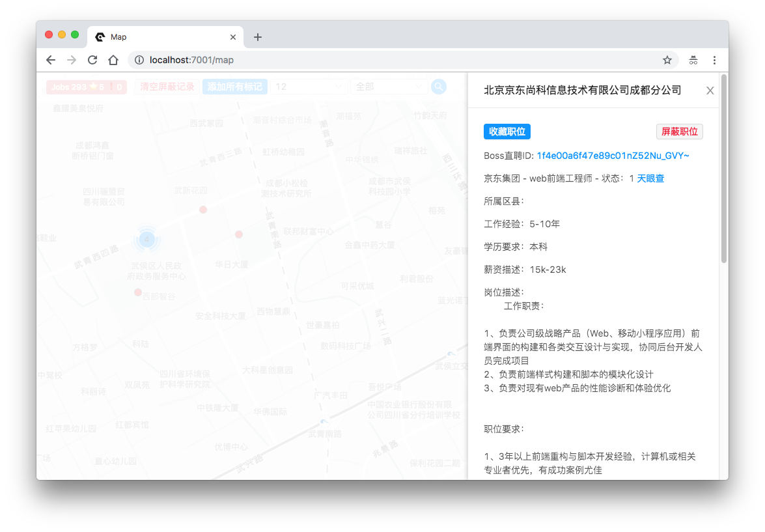Click the red marker near 西部智谷
The width and height of the screenshot is (765, 532).
pyautogui.click(x=138, y=292)
